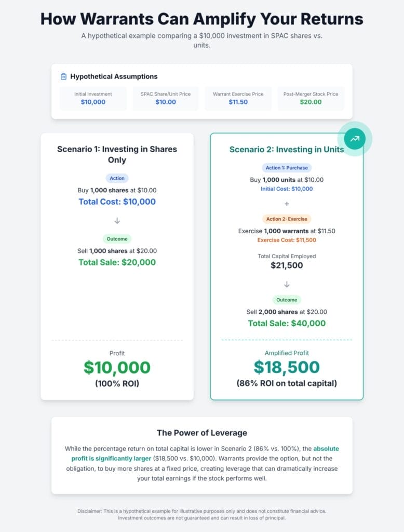
Task: Click the SPAC Share/Unit Price tile
Action: 166,98
